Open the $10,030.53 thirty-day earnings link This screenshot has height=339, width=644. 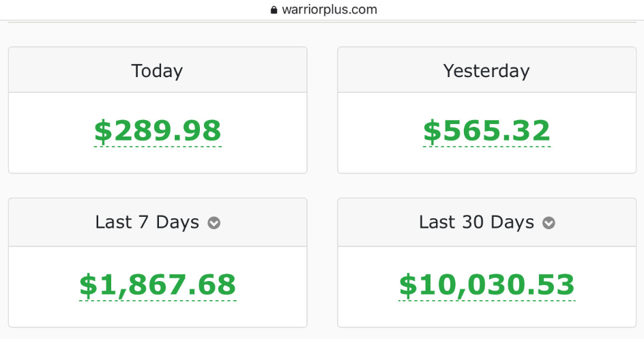[486, 285]
